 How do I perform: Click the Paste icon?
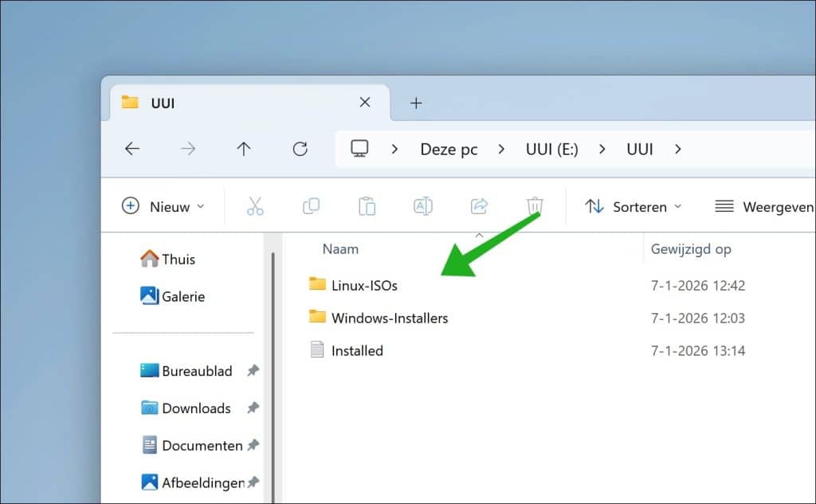tap(367, 205)
